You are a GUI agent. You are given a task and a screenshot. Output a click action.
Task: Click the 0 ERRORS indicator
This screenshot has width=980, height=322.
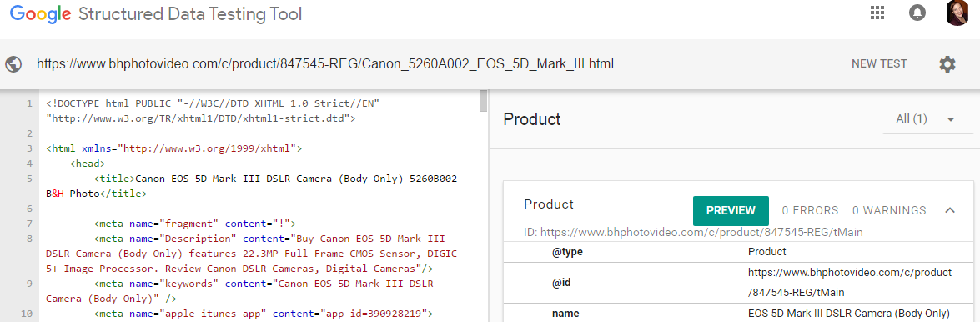pos(810,211)
